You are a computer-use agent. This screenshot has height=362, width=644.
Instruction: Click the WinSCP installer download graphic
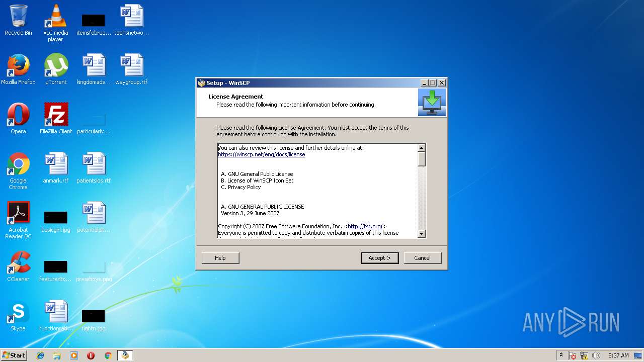click(432, 103)
